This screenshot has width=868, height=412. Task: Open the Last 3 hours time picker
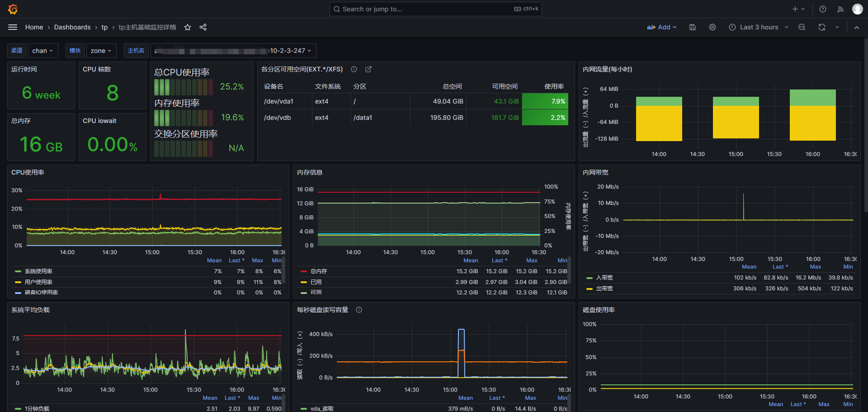click(759, 27)
